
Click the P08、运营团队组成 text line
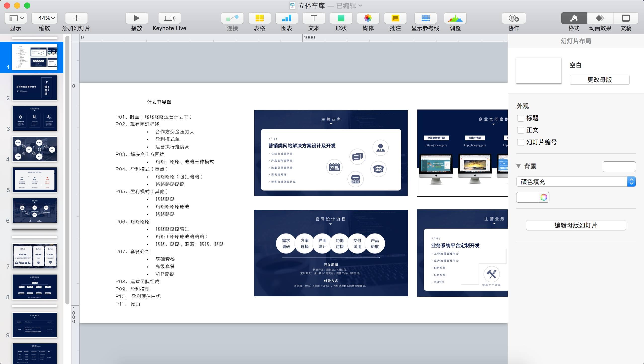(x=137, y=282)
